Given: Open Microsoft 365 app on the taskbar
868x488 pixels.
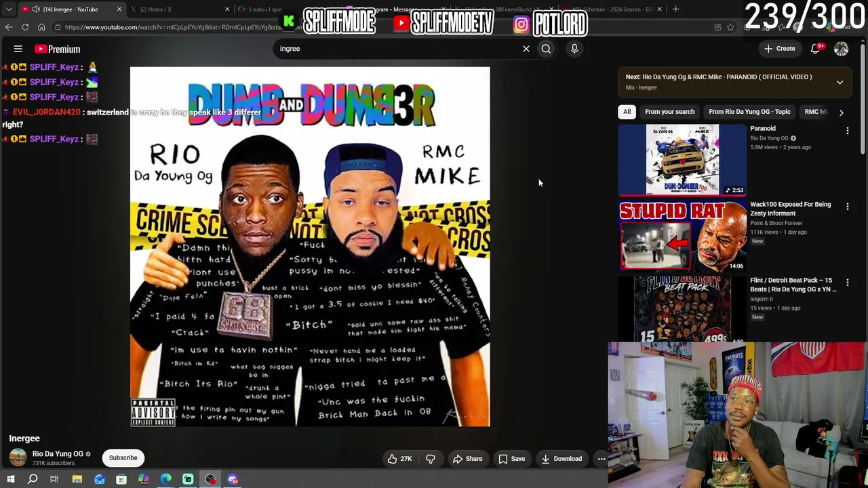Looking at the screenshot, I should (144, 480).
